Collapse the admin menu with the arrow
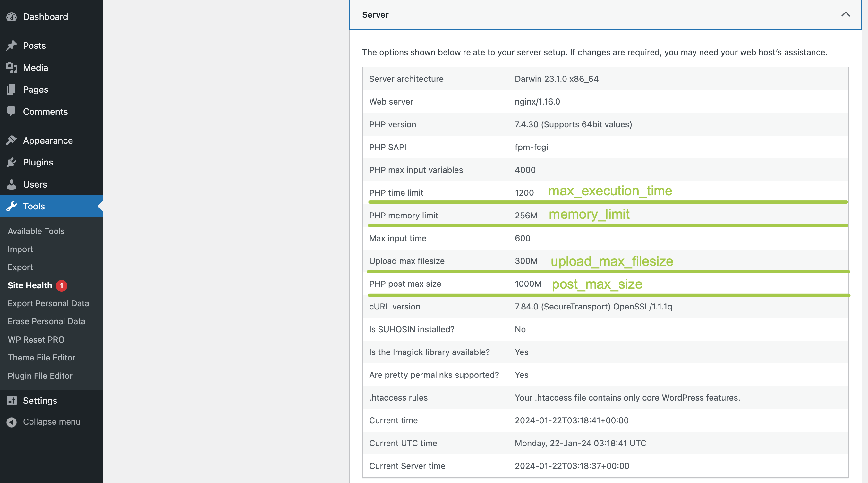The height and width of the screenshot is (483, 868). point(12,422)
